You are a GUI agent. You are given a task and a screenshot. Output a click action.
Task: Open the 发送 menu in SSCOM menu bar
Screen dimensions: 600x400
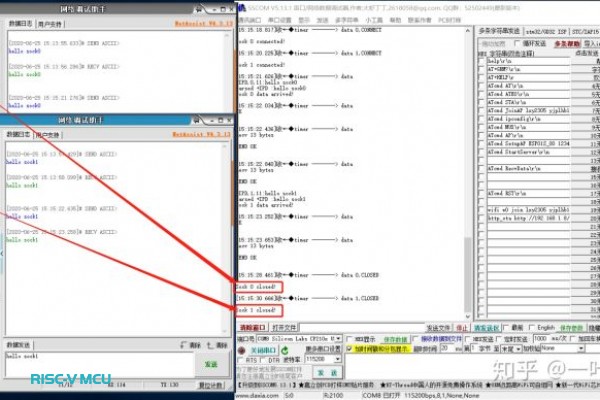click(323, 20)
